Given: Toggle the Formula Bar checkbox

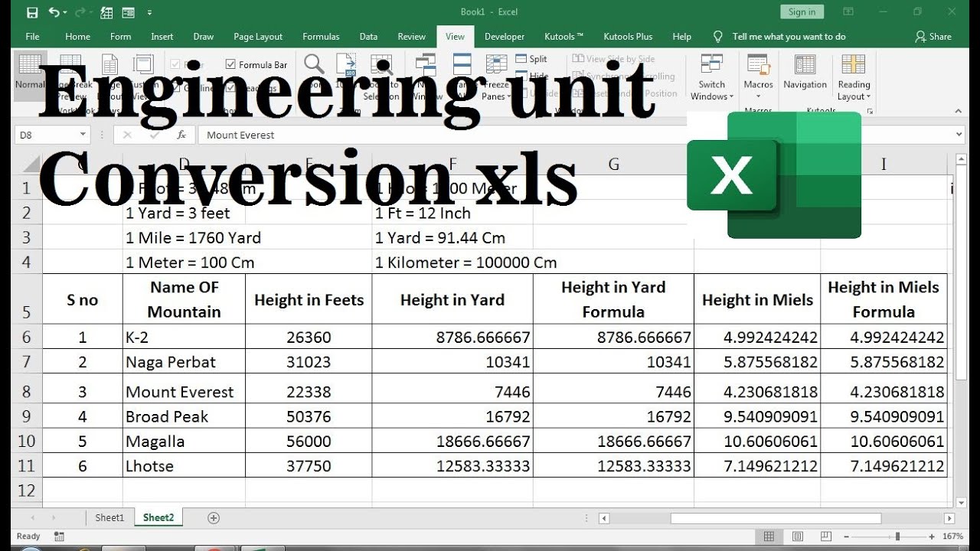Looking at the screenshot, I should click(230, 65).
